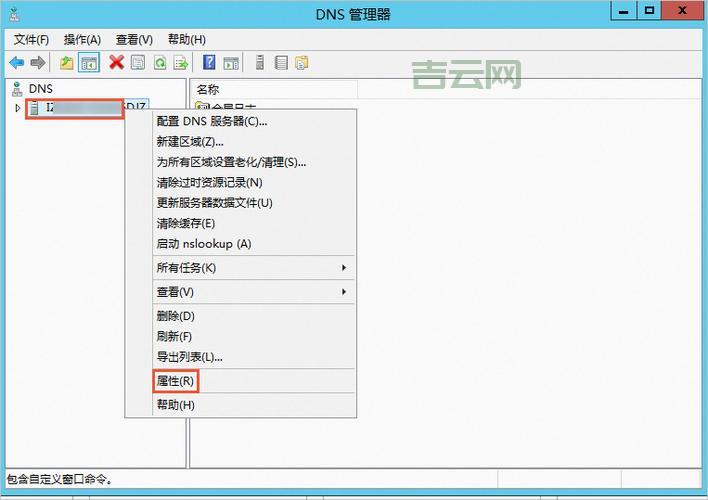This screenshot has height=500, width=708.
Task: Click the 名称 column header
Action: click(274, 89)
